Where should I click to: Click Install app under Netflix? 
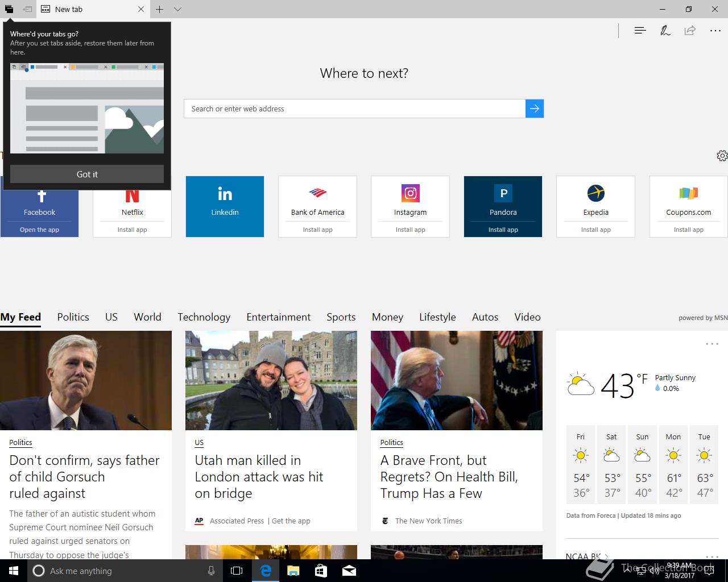tap(132, 230)
